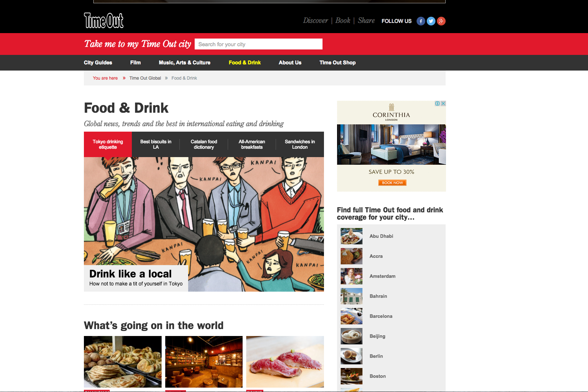
Task: Open the City Guides menu
Action: [x=98, y=63]
